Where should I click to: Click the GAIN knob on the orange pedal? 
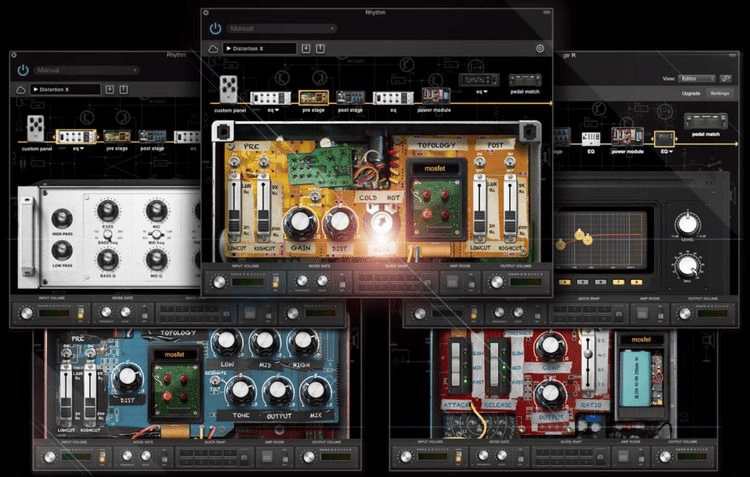click(x=300, y=223)
